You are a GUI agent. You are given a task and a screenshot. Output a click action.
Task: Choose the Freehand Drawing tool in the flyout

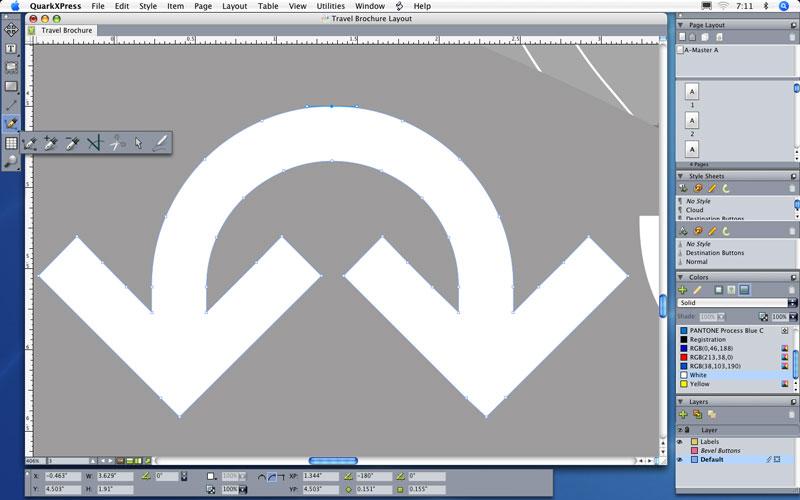(x=160, y=143)
